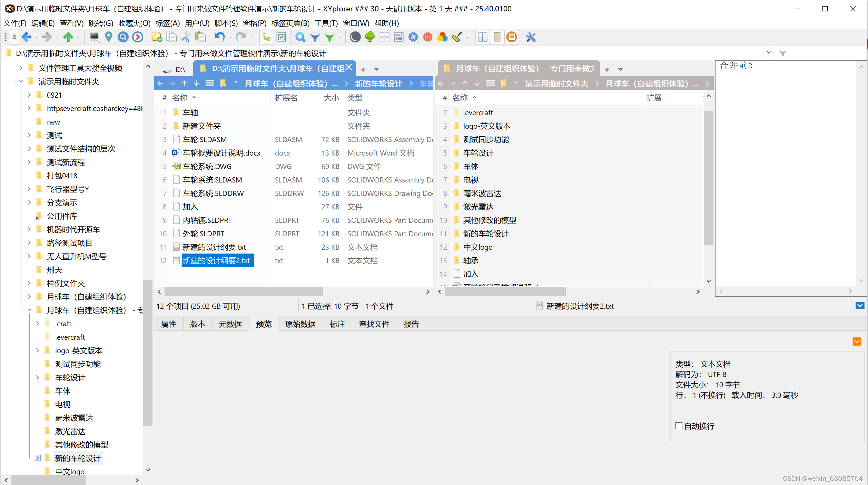Toggle the Tree view toolbar button
The image size is (868, 485).
[x=266, y=37]
